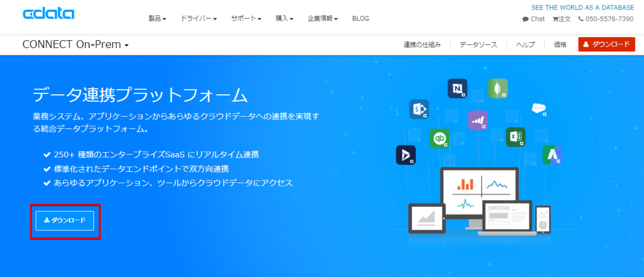Go to the BLOG page
The width and height of the screenshot is (644, 277).
[361, 18]
